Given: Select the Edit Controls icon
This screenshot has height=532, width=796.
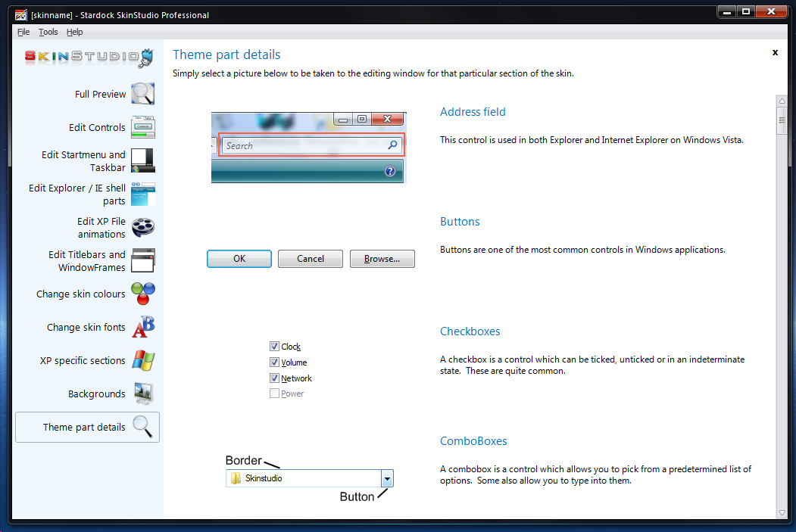Looking at the screenshot, I should (142, 127).
